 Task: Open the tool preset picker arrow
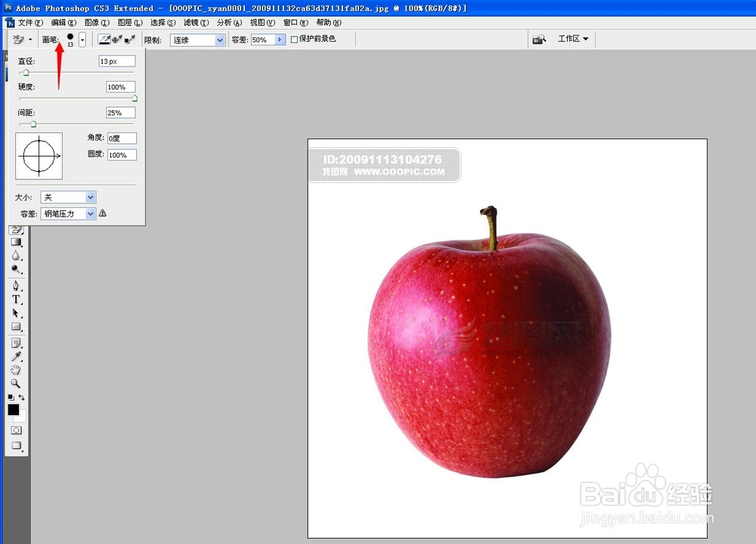click(30, 39)
